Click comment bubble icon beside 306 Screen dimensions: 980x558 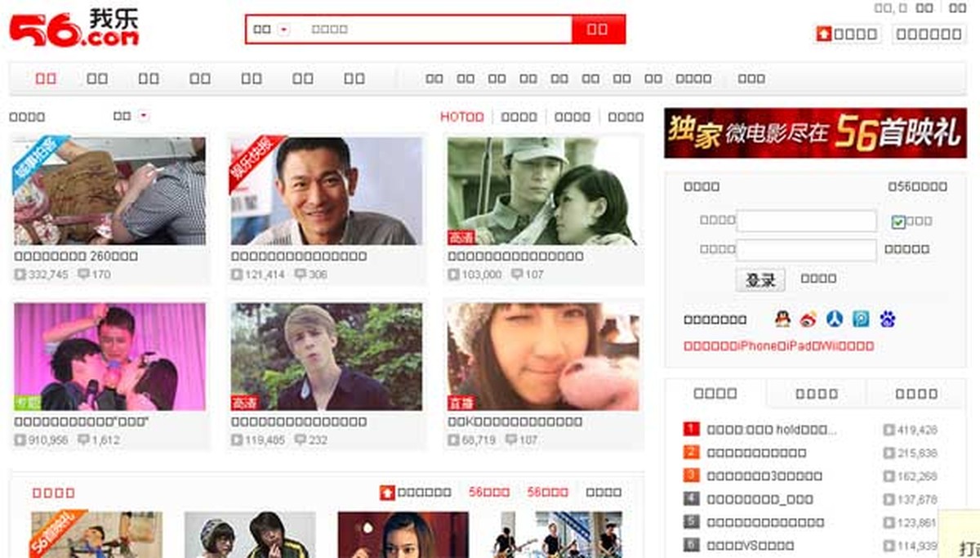300,275
